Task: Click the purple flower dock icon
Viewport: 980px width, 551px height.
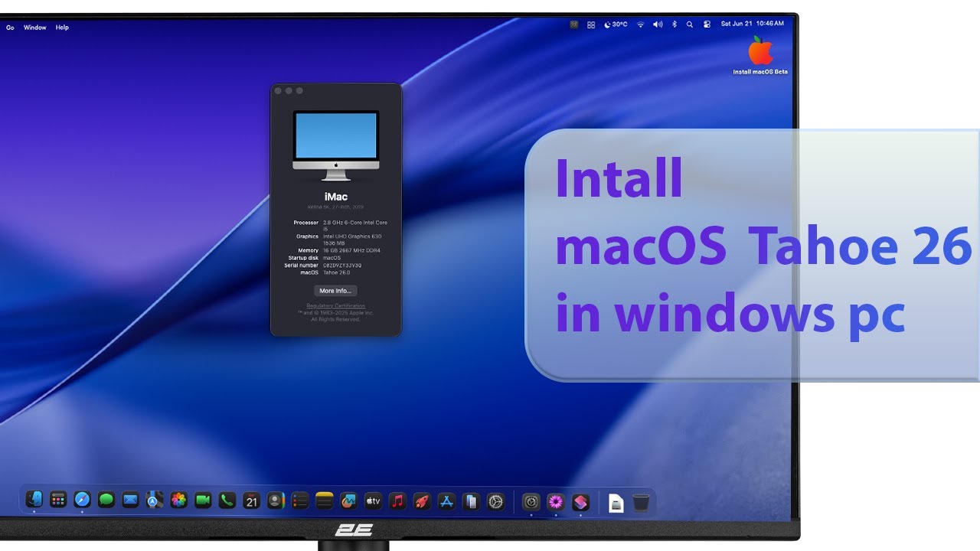Action: pos(556,502)
